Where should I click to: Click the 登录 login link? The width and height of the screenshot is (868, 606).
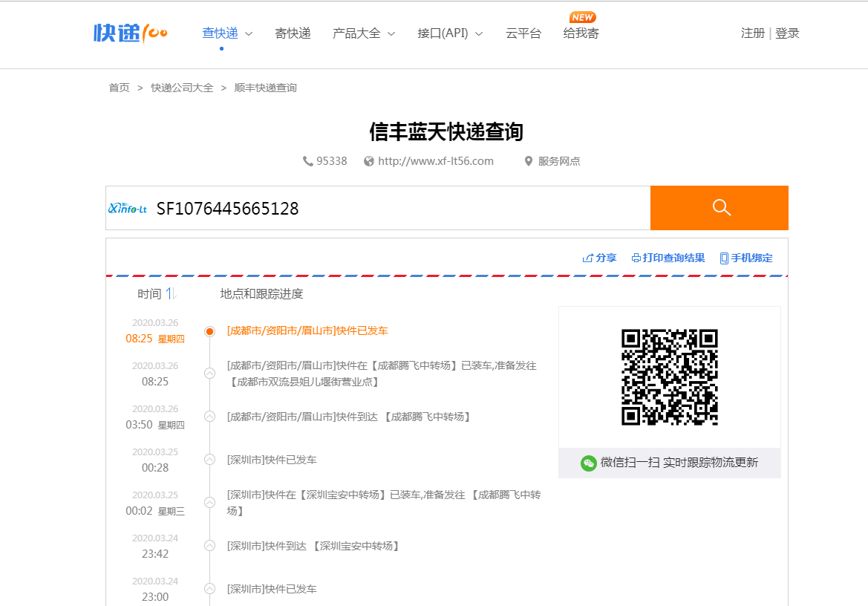click(787, 33)
